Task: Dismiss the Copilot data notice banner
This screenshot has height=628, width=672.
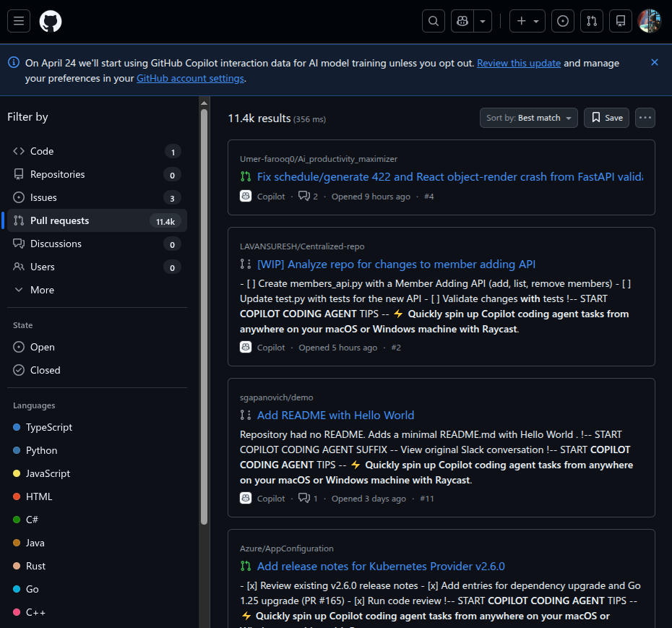Action: (655, 63)
